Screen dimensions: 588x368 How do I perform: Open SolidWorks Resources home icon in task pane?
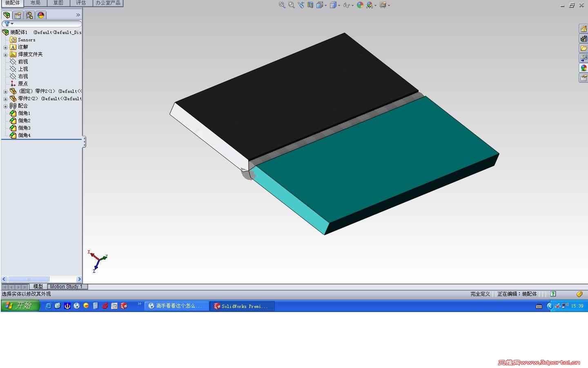pos(584,29)
